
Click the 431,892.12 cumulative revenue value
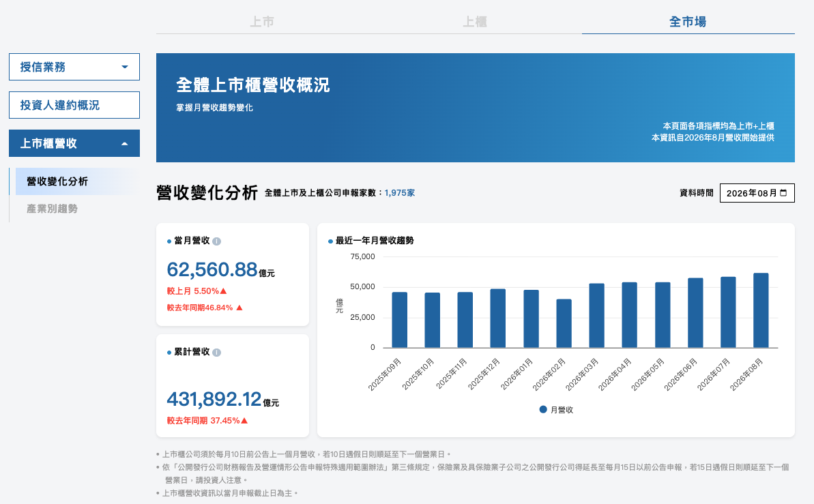214,399
